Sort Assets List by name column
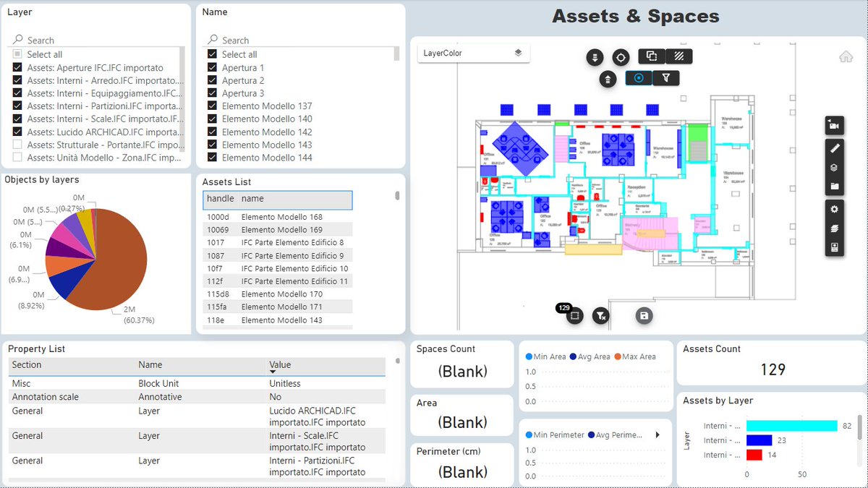 (x=252, y=199)
